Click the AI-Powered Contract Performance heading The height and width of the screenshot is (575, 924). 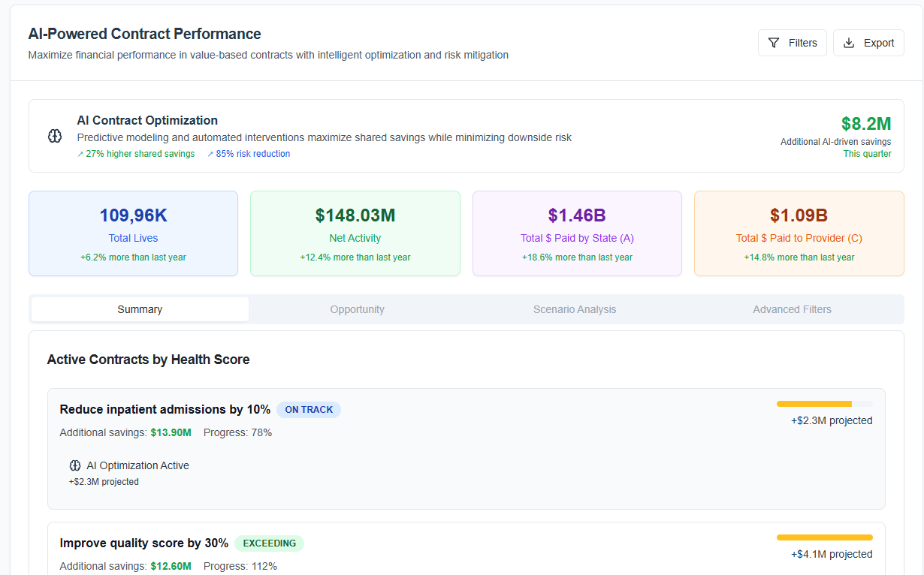click(145, 34)
